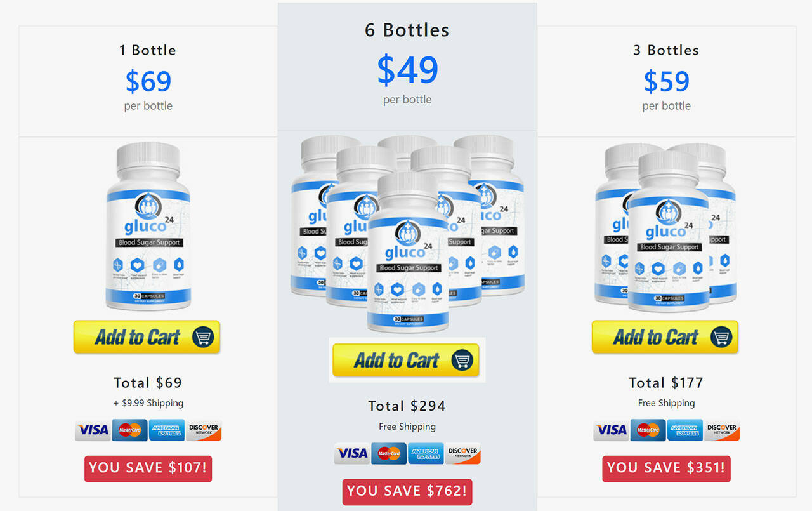Image resolution: width=812 pixels, height=511 pixels.
Task: Click Add to Cart for 6 Bottles
Action: point(406,360)
